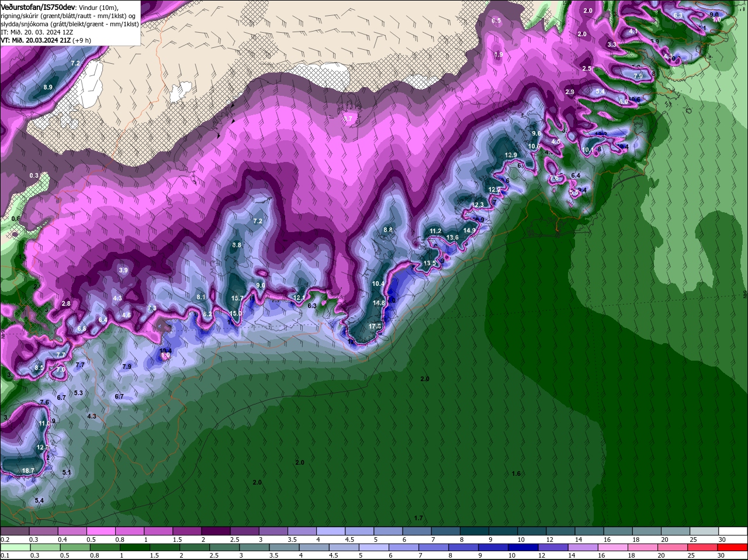Click the 13.4 value label
Viewport: 748px width, 560px height.
165,351
